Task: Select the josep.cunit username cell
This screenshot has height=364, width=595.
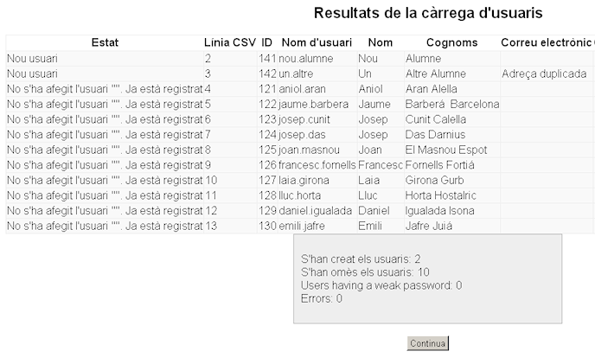Action: point(306,119)
